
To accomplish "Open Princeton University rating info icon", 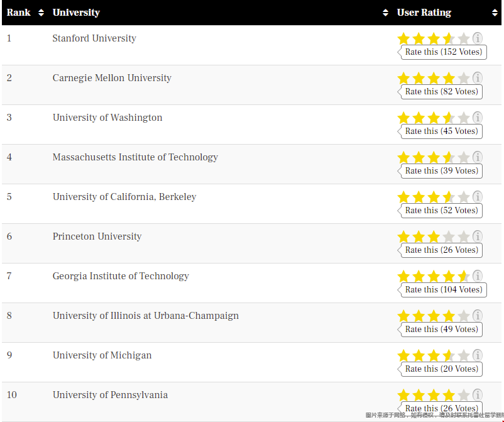I will click(x=478, y=236).
